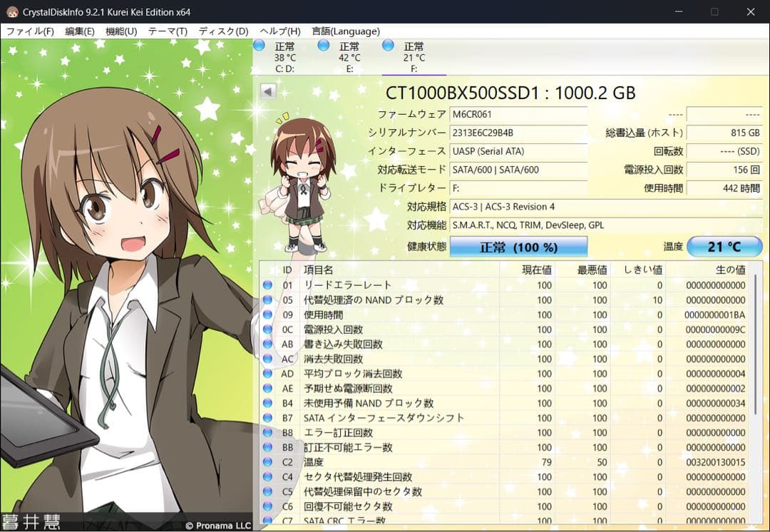Click status orb of row AB 書き込み失敗回数
Viewport: 770px width, 532px height.
coord(267,344)
